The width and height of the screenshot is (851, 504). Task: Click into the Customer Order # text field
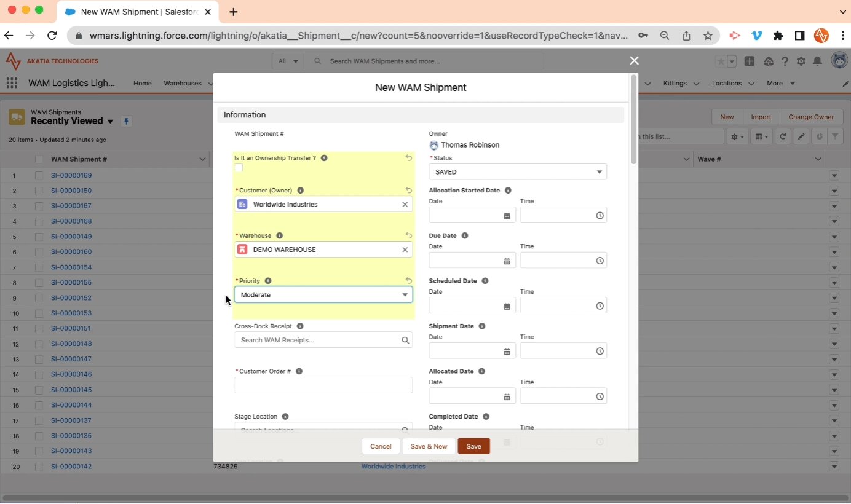(323, 385)
